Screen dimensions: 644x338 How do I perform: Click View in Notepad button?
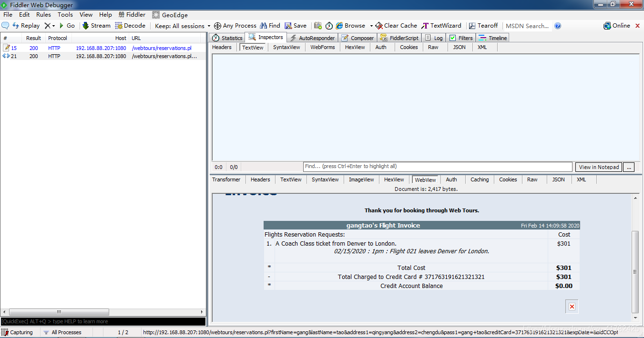tap(599, 167)
